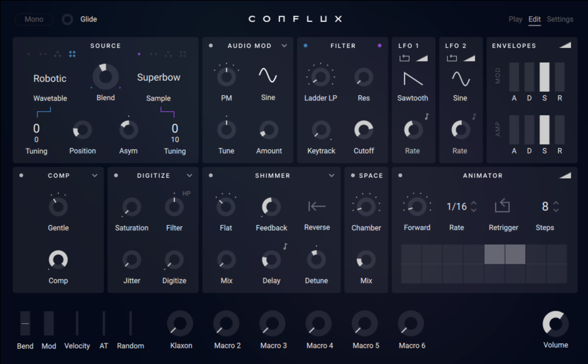Screen dimensions: 588x364
Task: Click the fade slope icon in LFO 2 header
Action: tap(470, 58)
